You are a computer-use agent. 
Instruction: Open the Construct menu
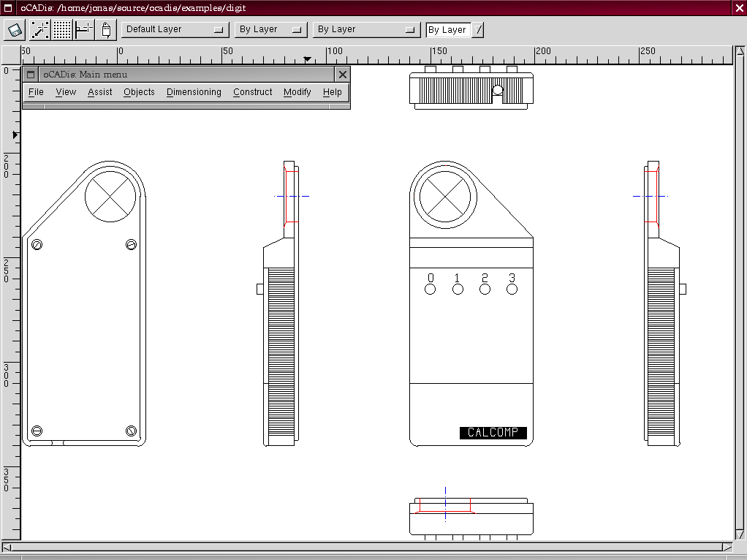[252, 92]
